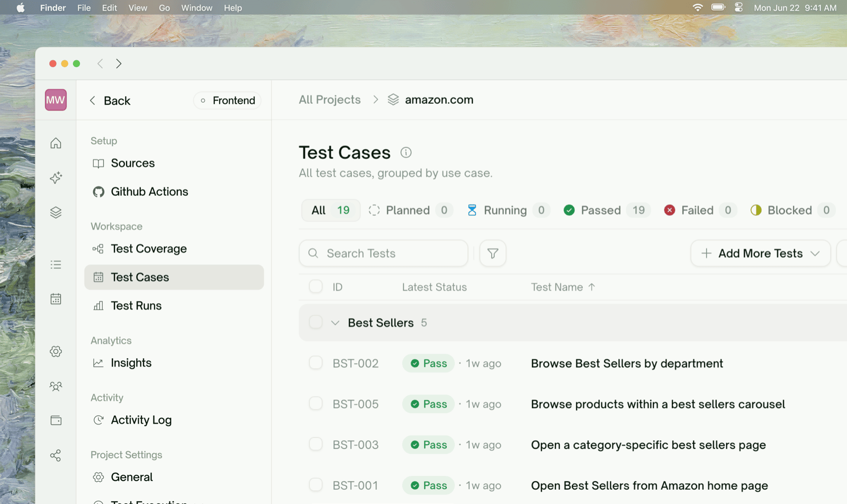The height and width of the screenshot is (504, 847).
Task: Click the Planned dashed circle icon
Action: point(374,210)
